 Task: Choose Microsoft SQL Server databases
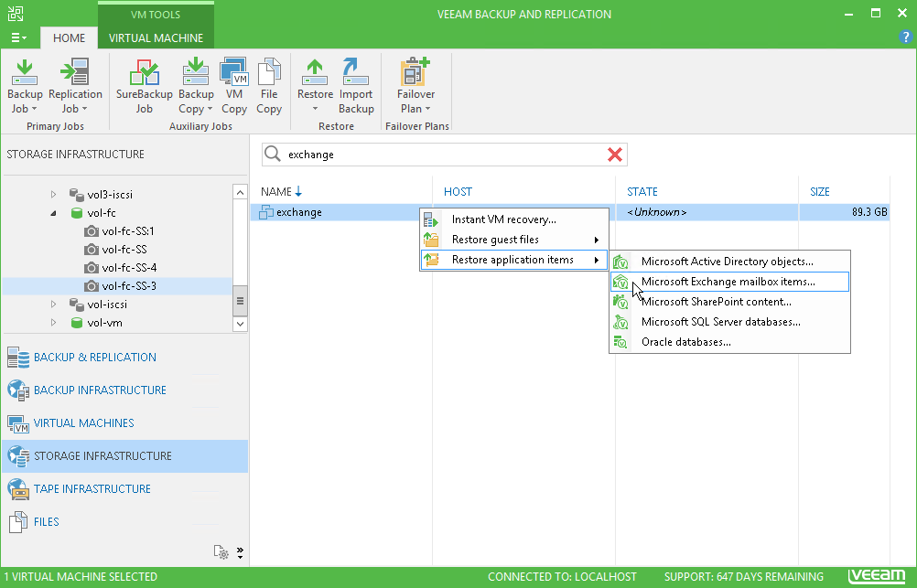730,322
